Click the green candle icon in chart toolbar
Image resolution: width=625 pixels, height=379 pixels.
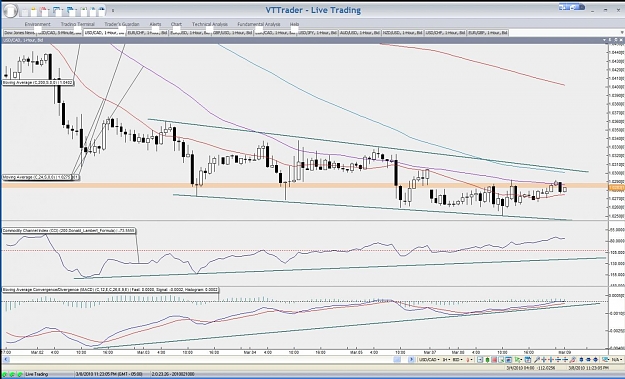point(487,360)
